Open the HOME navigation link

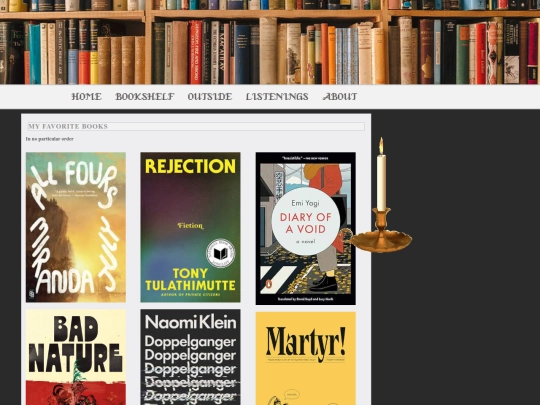(x=86, y=97)
